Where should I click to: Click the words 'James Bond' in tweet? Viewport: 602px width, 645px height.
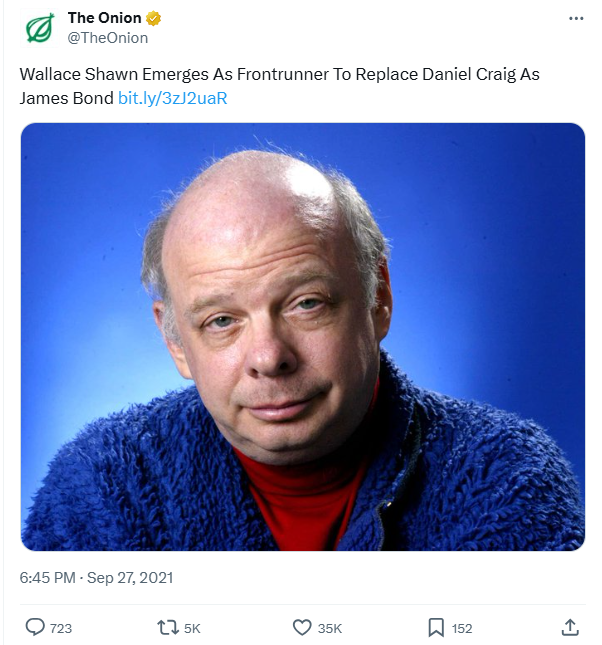[66, 98]
